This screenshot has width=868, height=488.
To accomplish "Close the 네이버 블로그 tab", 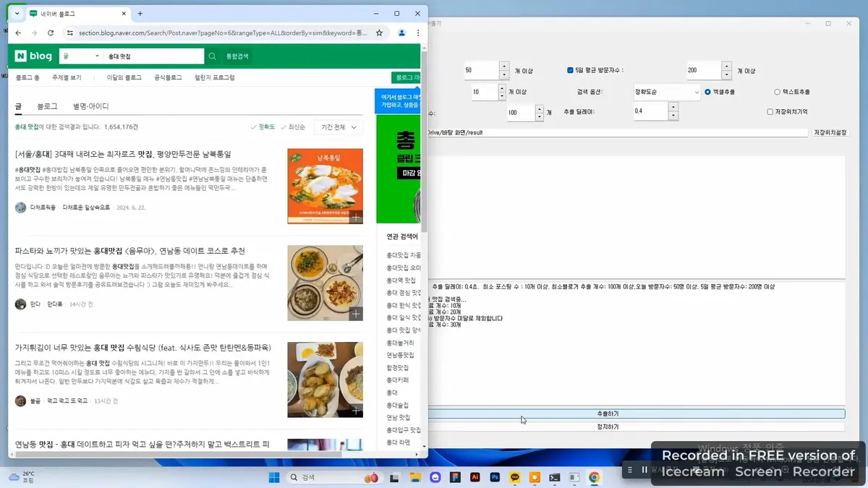I will click(124, 14).
